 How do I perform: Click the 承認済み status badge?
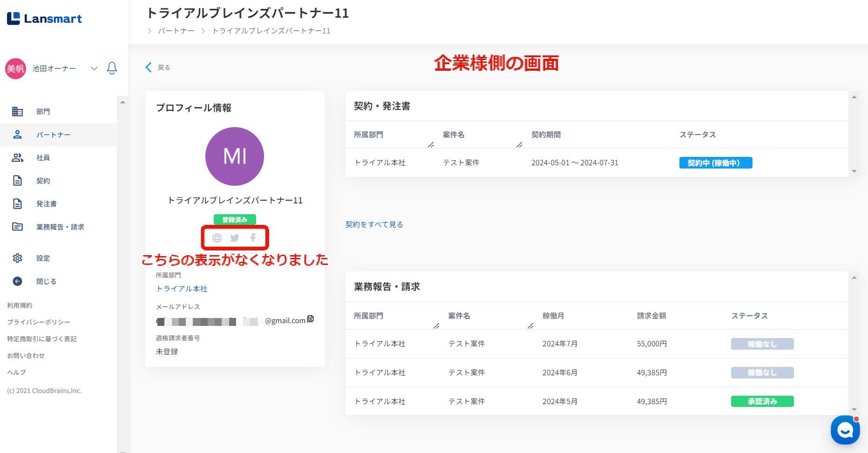point(762,401)
